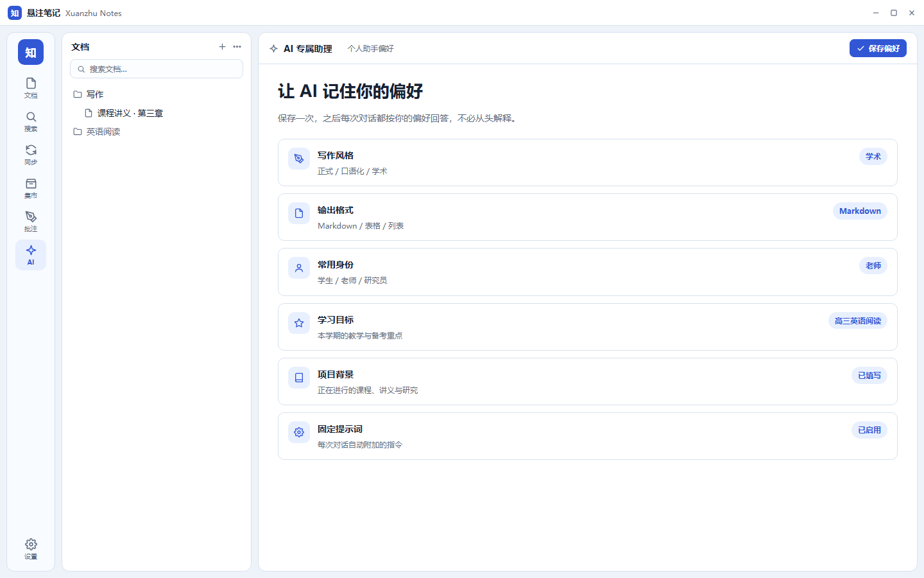
Task: Click the 输出格式 file icon
Action: pyautogui.click(x=299, y=213)
